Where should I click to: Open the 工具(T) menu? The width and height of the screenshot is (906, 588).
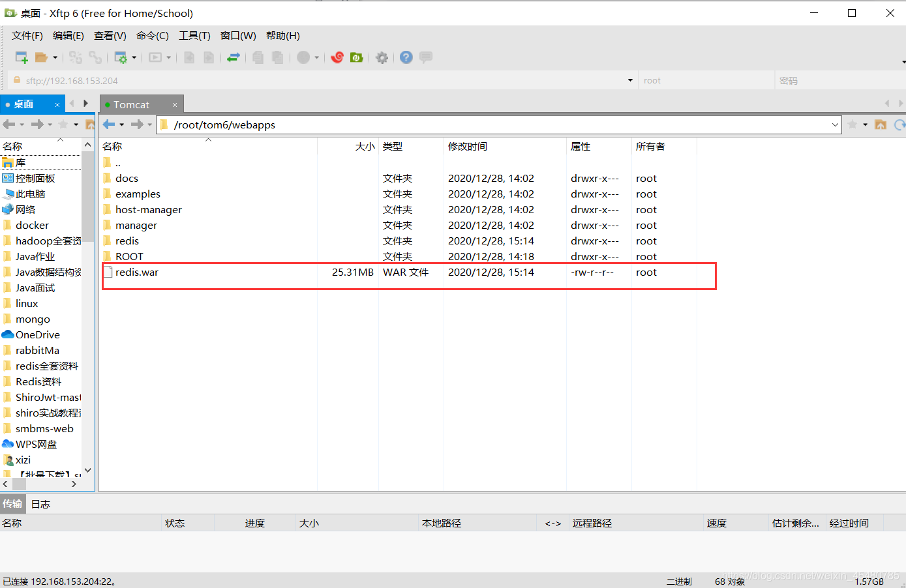click(x=194, y=36)
